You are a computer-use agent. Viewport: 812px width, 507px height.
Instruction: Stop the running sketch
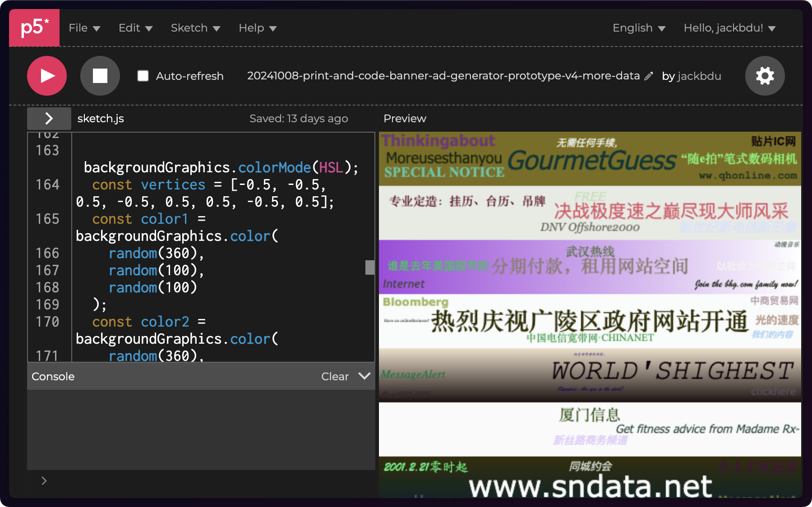(x=100, y=76)
